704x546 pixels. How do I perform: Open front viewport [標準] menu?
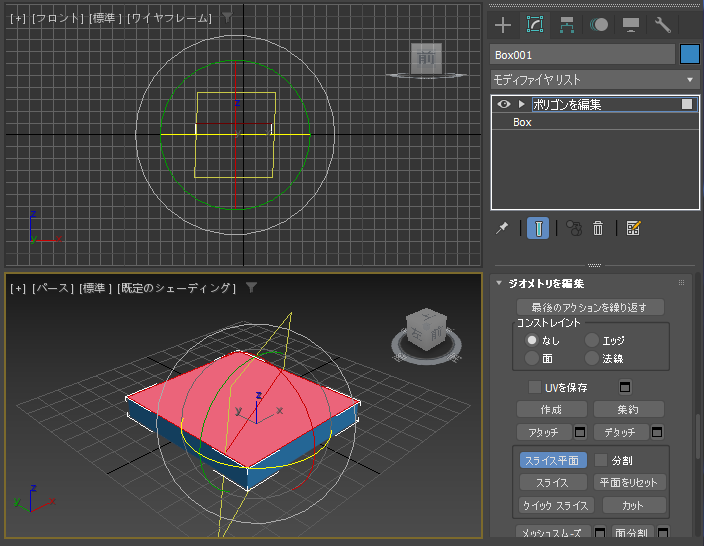[106, 18]
